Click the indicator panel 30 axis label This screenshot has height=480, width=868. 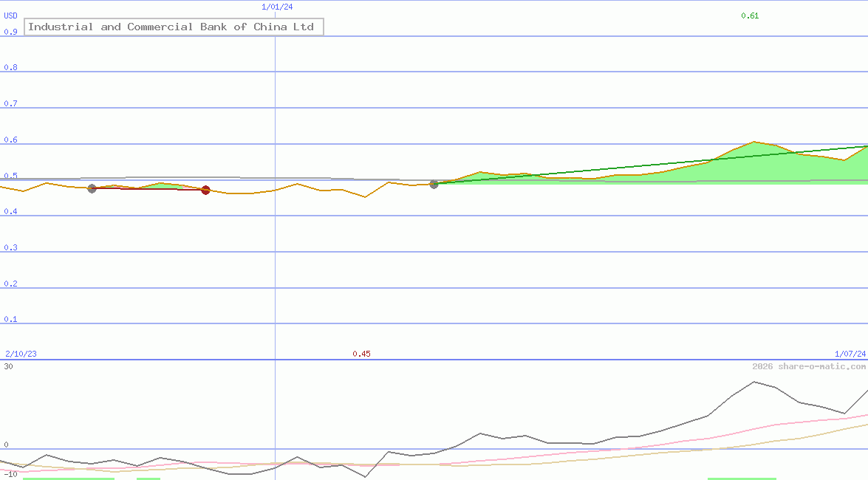(8, 366)
